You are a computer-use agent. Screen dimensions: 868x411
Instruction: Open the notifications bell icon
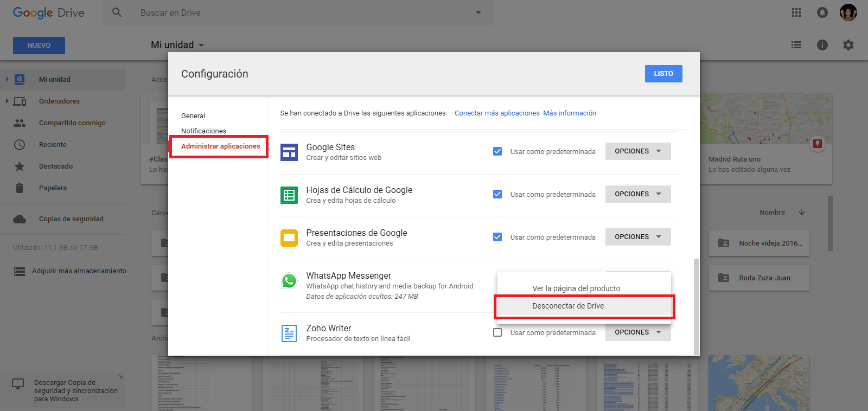(x=822, y=12)
